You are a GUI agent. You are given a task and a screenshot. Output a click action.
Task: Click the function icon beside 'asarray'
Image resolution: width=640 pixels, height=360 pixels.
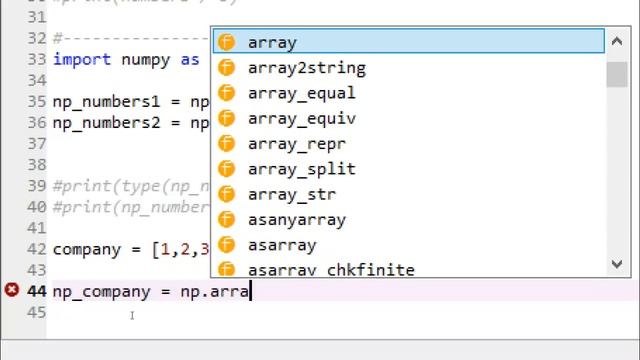(x=227, y=244)
